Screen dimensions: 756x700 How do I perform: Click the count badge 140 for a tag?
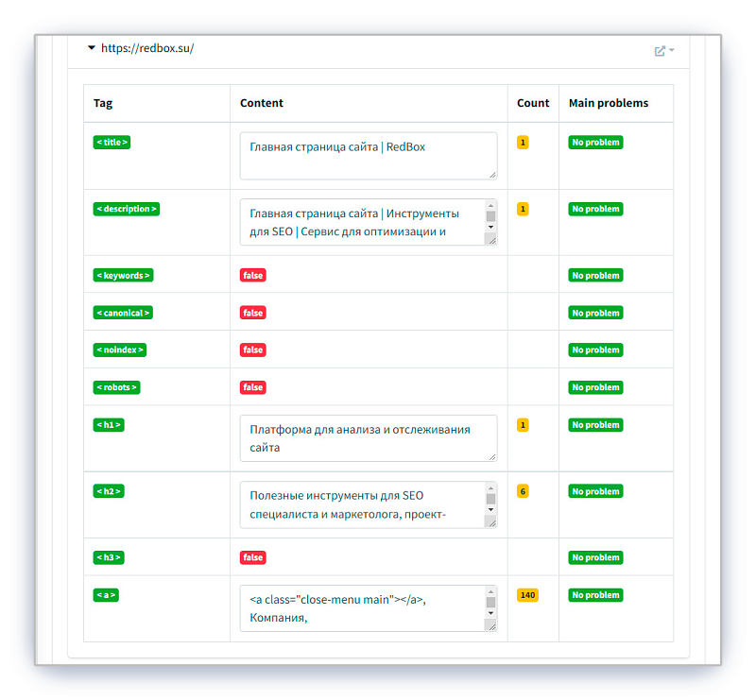(x=527, y=595)
